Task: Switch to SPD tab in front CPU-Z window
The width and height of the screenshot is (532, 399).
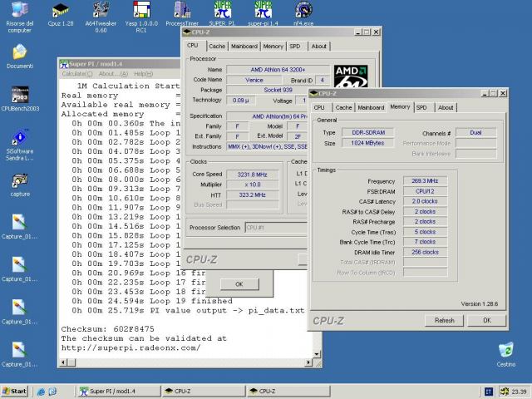Action: point(421,107)
